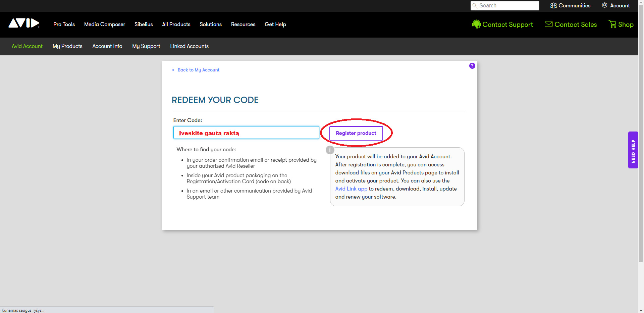Click the scrollbar down arrow
The width and height of the screenshot is (644, 313).
[641, 310]
